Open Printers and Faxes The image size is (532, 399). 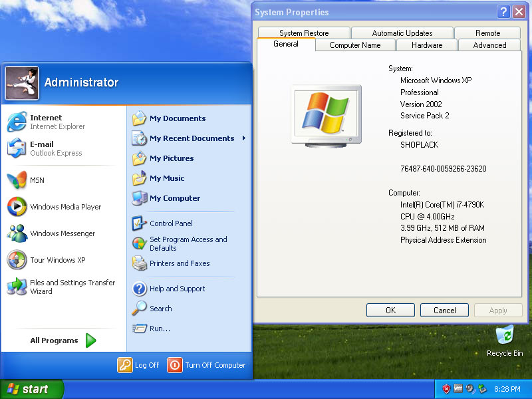point(171,263)
